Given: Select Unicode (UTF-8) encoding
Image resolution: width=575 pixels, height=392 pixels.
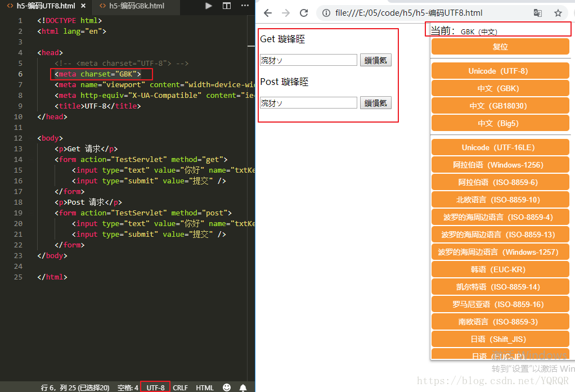Looking at the screenshot, I should (500, 71).
